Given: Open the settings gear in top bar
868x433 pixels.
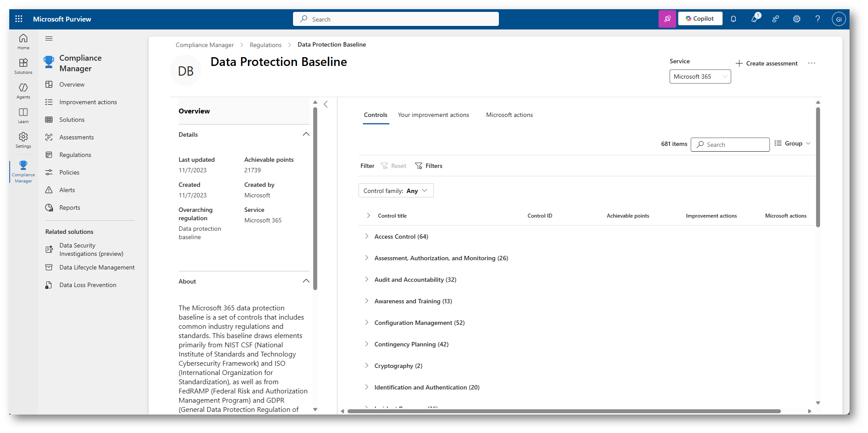Looking at the screenshot, I should (x=797, y=19).
